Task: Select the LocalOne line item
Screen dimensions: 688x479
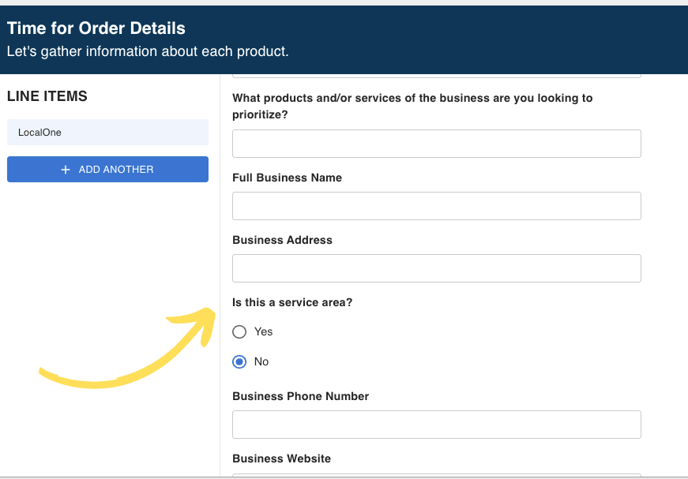Action: (107, 132)
